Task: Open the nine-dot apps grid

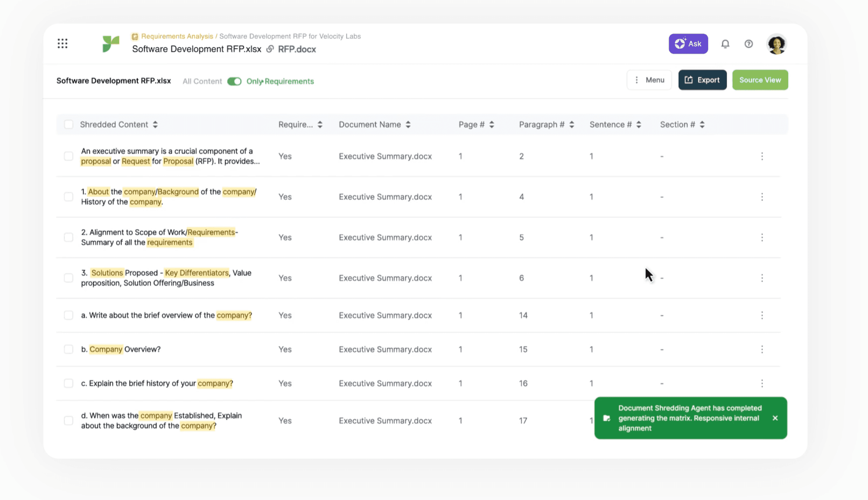Action: [x=62, y=44]
